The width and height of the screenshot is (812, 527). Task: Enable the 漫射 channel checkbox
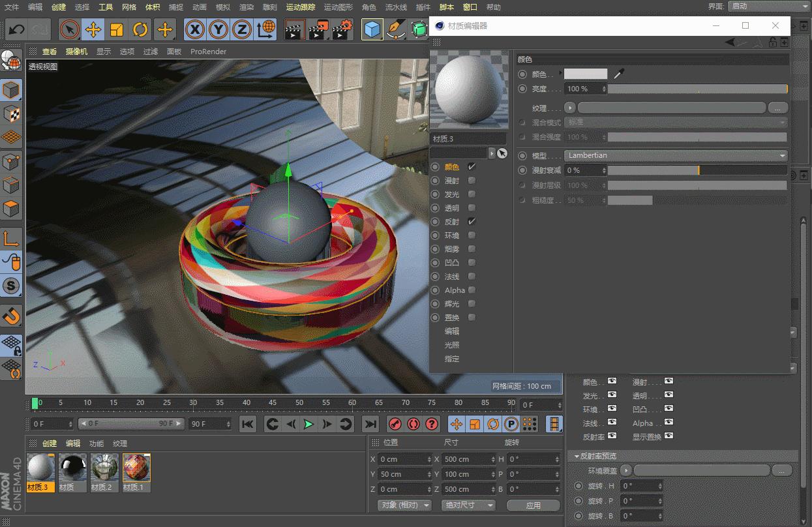(x=472, y=181)
